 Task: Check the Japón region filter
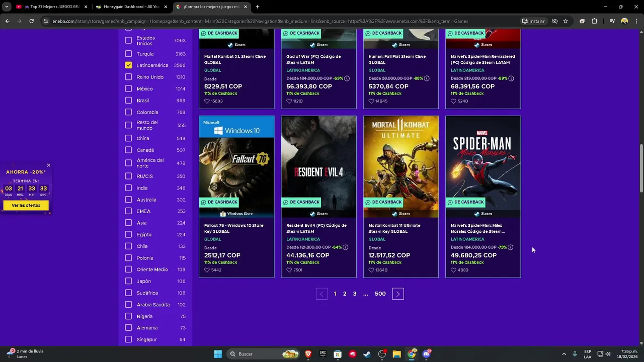pos(128,281)
